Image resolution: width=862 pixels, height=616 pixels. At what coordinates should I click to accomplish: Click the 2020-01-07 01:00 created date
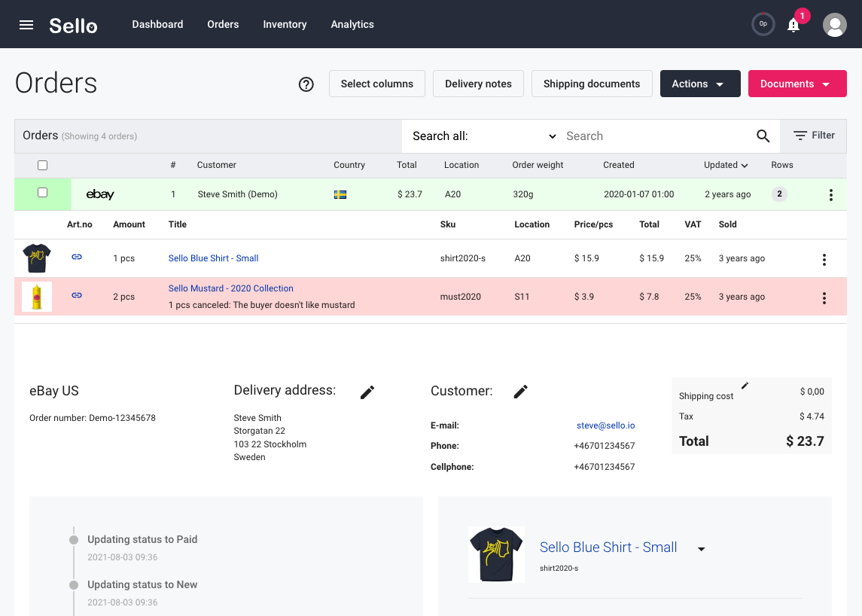pos(639,194)
